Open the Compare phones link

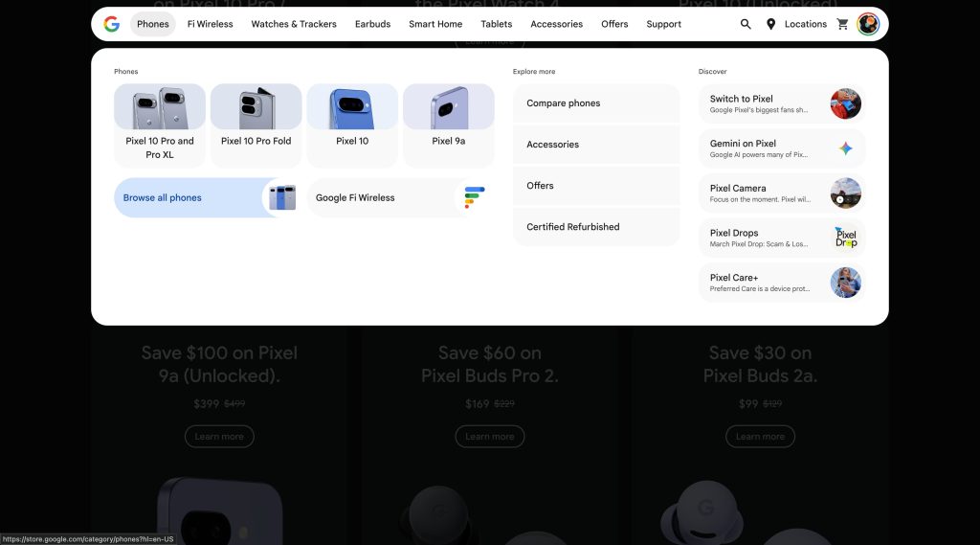point(596,103)
